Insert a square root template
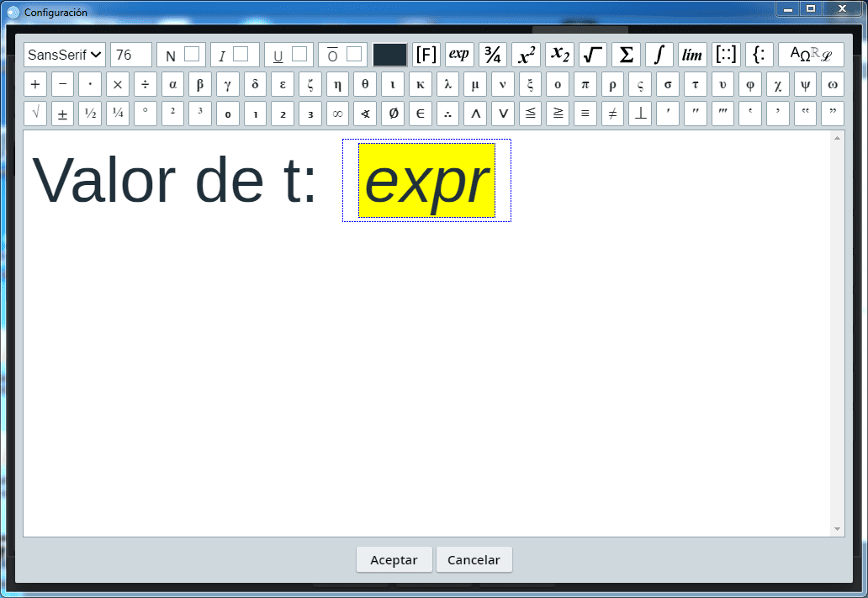 (x=593, y=55)
